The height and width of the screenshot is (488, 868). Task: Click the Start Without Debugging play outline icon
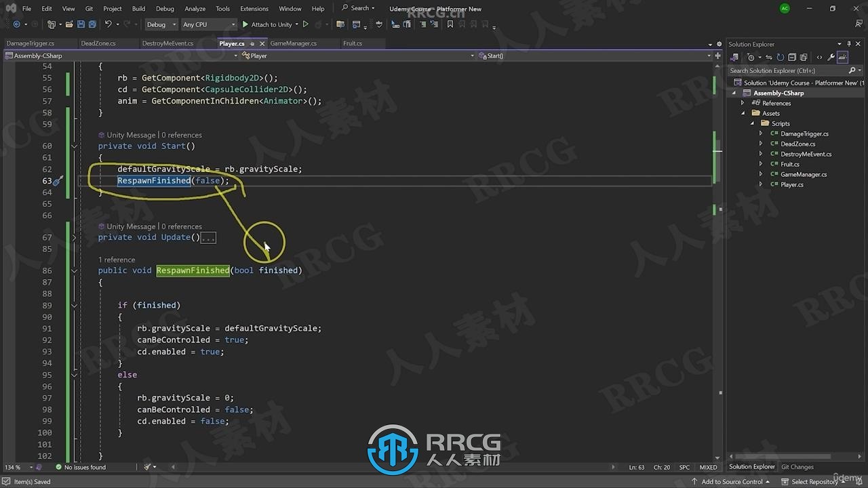(306, 24)
